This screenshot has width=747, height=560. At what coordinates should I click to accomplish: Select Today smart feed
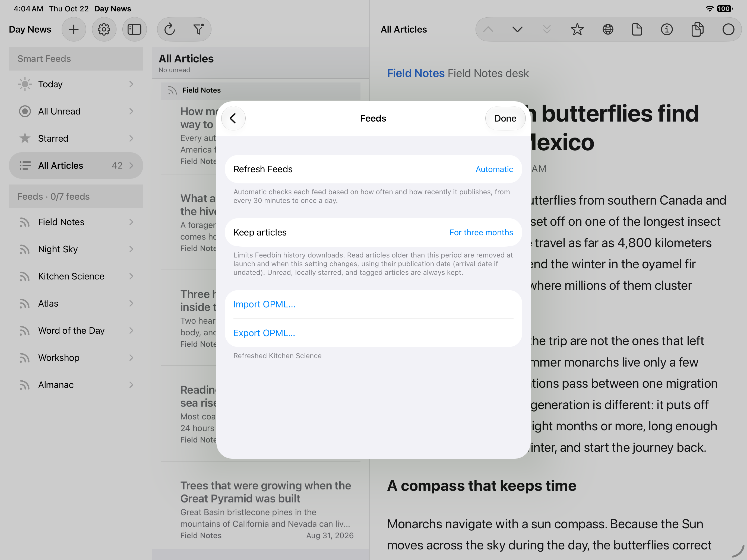[x=76, y=84]
